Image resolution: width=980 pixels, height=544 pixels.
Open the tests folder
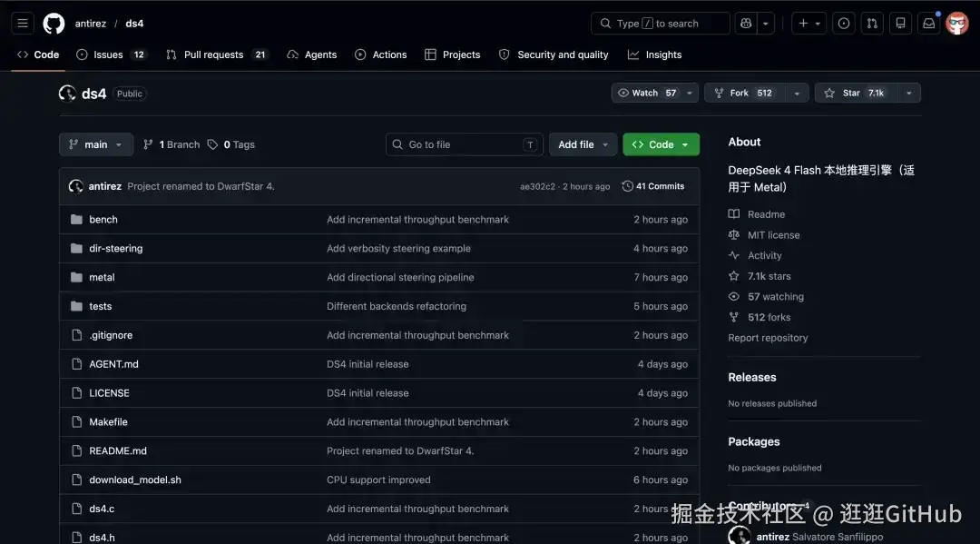tap(101, 306)
